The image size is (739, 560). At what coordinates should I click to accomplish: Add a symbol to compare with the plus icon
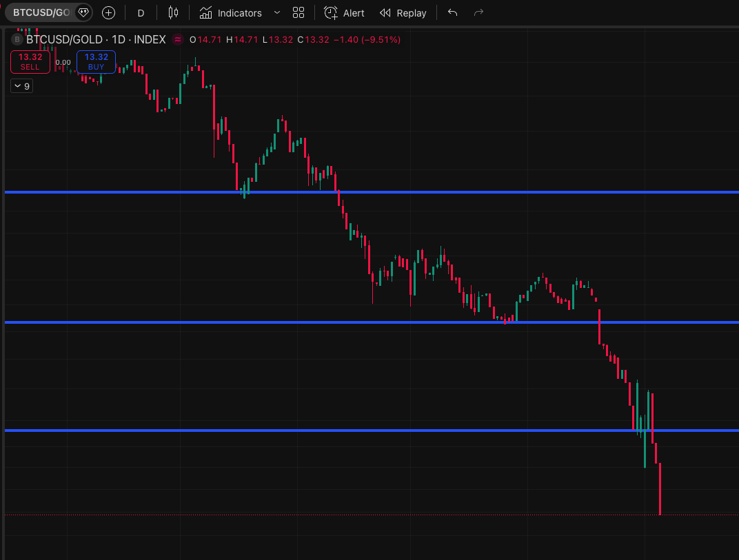[108, 12]
